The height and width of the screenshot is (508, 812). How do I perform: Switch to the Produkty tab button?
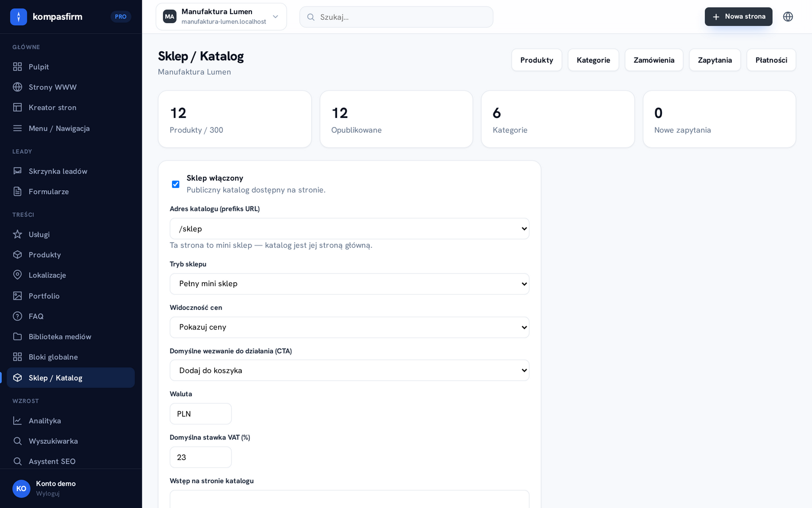click(537, 60)
